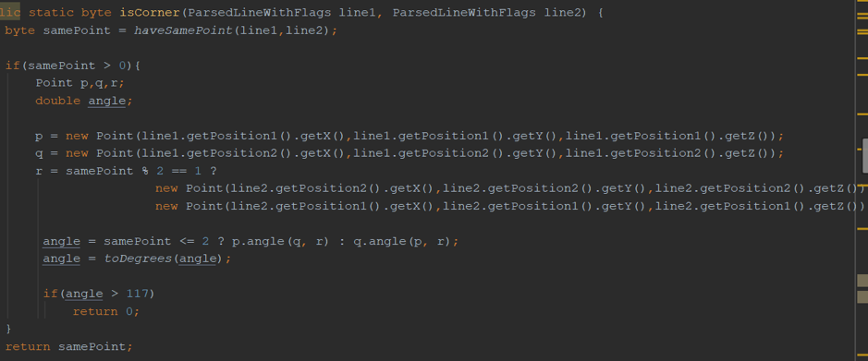
Task: Click the first ParsedLineWithFlags parameter type
Action: [x=260, y=13]
